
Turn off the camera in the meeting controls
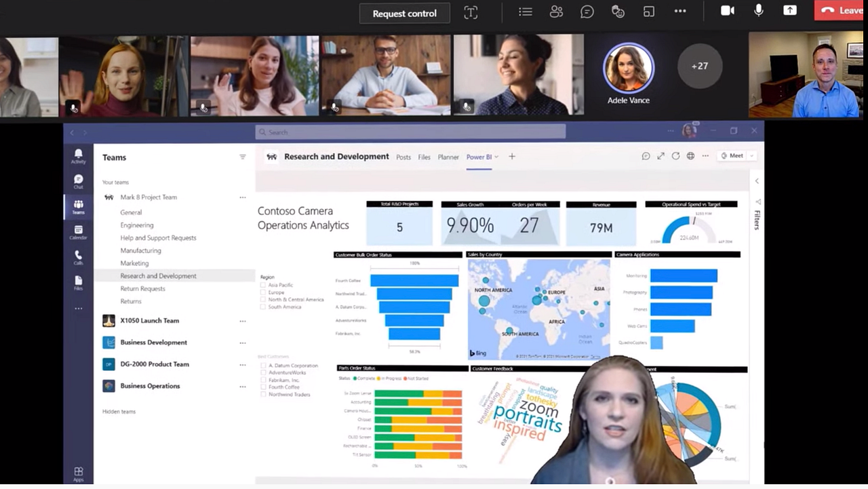point(727,10)
